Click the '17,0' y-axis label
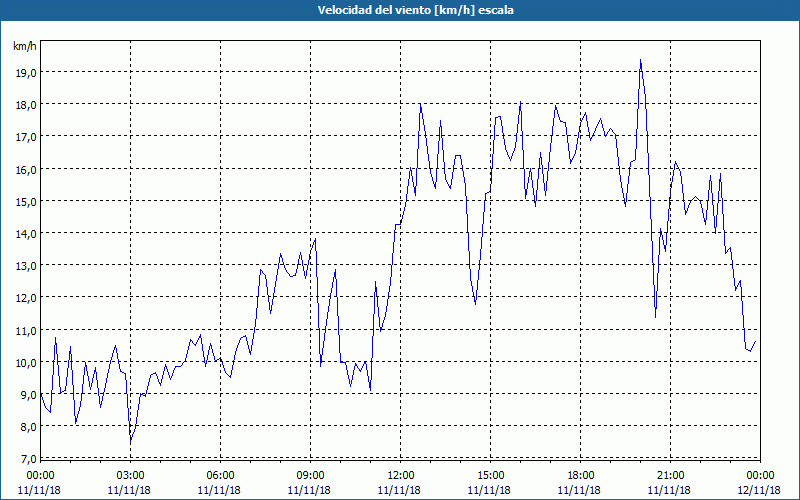 click(26, 137)
